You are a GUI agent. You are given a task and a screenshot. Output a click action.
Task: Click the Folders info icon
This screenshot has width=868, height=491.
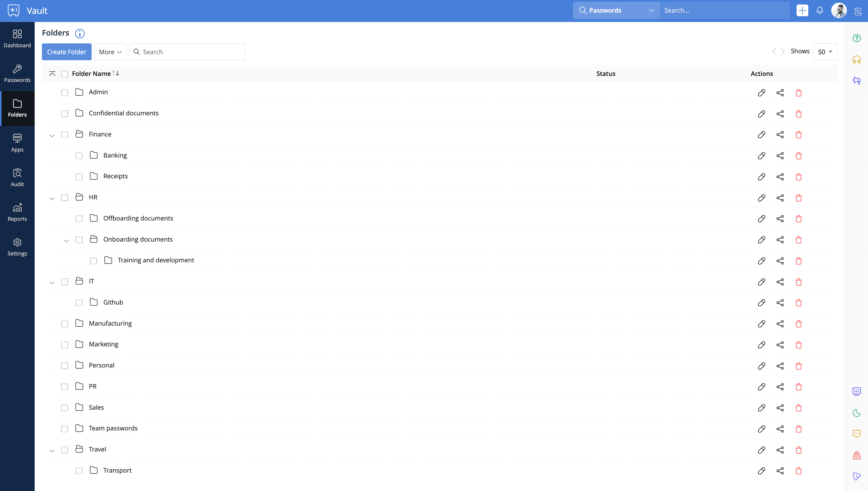(x=80, y=33)
